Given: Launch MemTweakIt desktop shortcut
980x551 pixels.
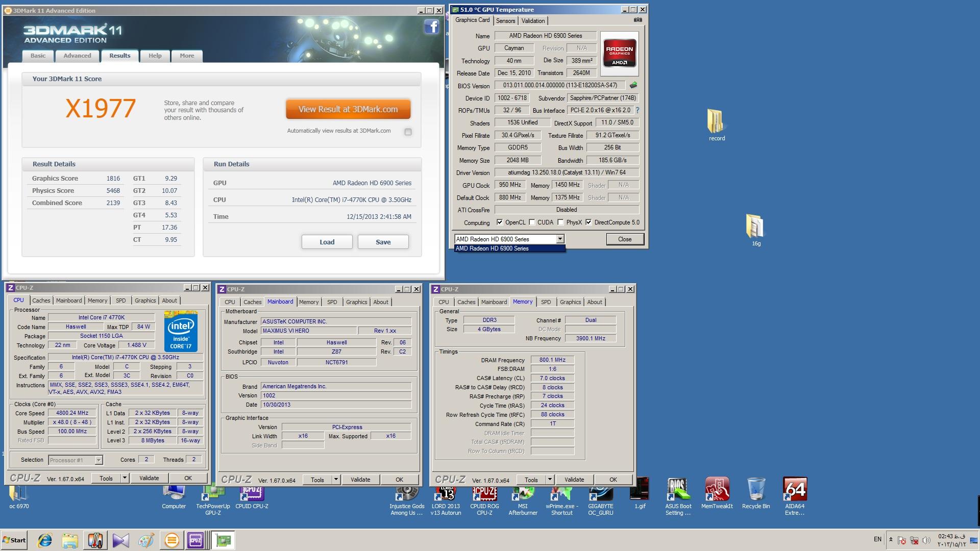Looking at the screenshot, I should [717, 494].
